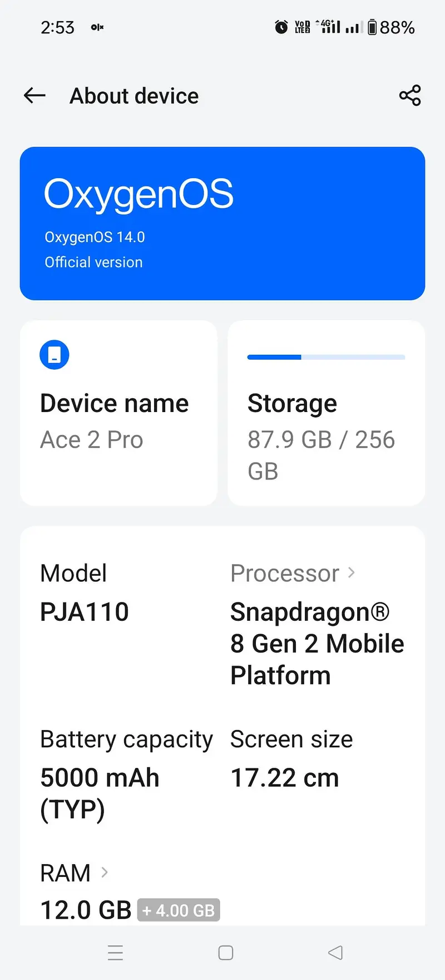Expand the RAM chevron
This screenshot has height=980, width=445.
(x=104, y=872)
